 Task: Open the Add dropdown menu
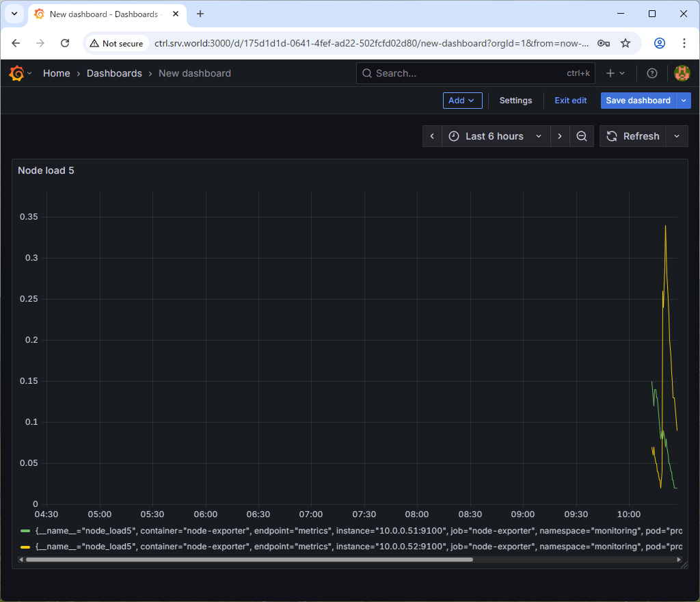462,101
